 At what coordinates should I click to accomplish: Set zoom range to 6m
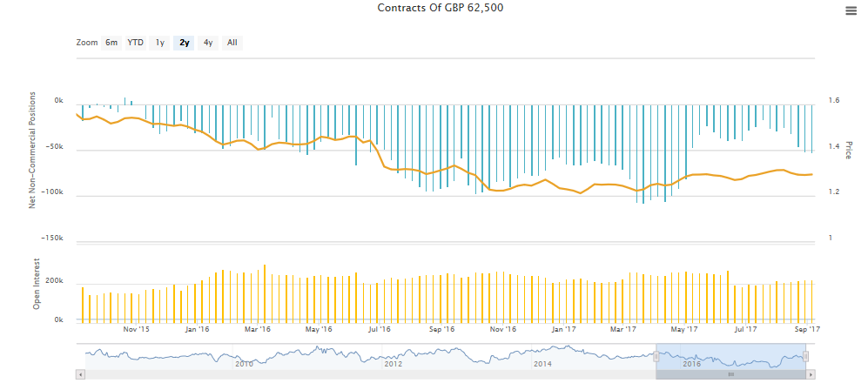click(111, 42)
